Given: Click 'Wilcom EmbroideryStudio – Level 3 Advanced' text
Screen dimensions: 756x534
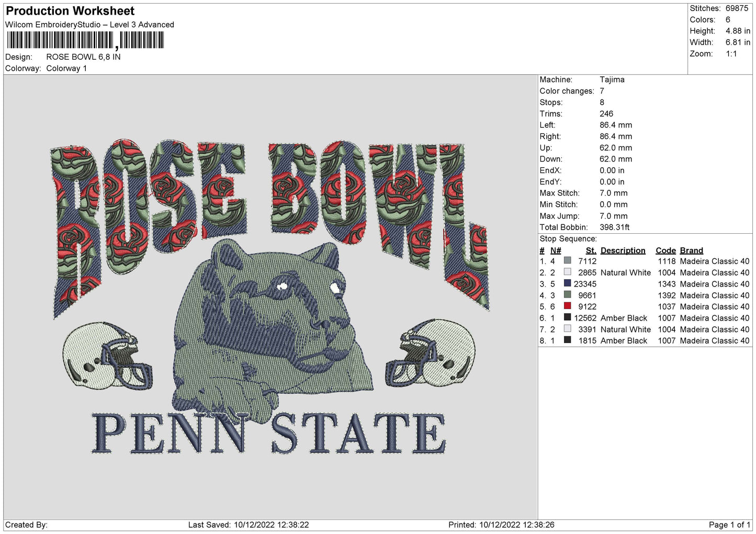Looking at the screenshot, I should point(89,25).
